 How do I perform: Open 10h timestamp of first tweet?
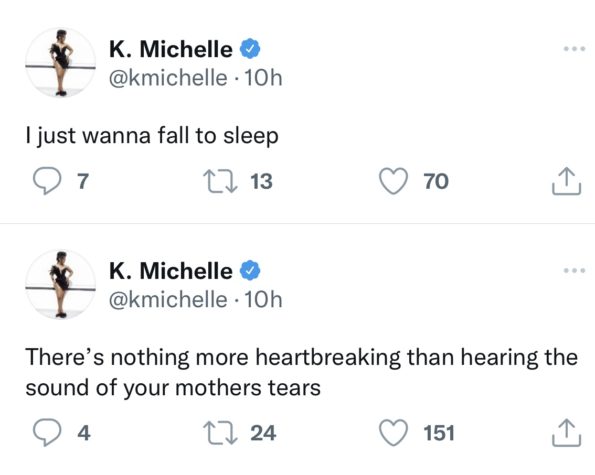[x=263, y=78]
